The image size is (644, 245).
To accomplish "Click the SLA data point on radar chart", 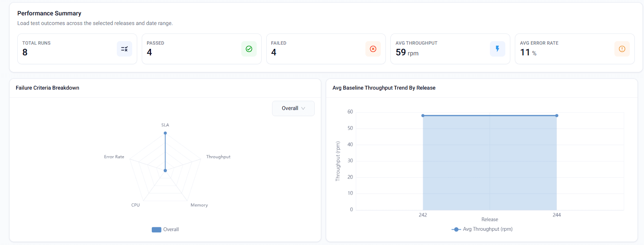I will (165, 133).
